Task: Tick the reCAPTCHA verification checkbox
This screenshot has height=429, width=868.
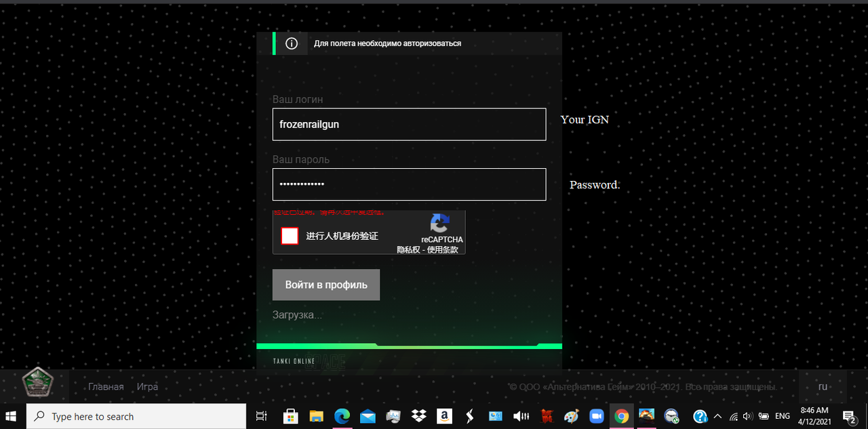Action: [290, 236]
